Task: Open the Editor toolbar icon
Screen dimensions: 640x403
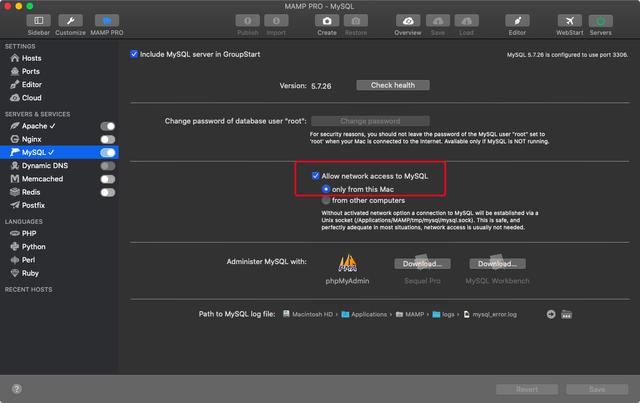Action: (x=517, y=20)
